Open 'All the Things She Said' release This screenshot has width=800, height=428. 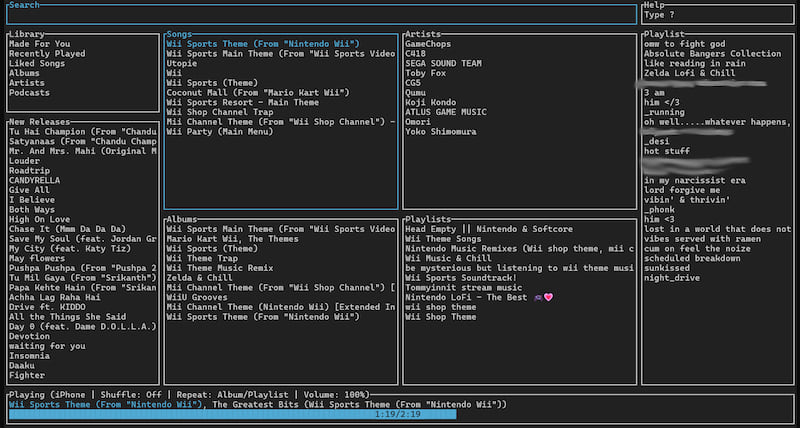[68, 317]
